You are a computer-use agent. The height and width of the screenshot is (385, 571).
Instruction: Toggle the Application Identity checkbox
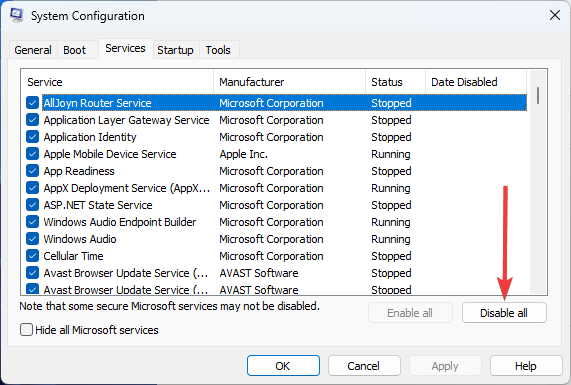[32, 137]
